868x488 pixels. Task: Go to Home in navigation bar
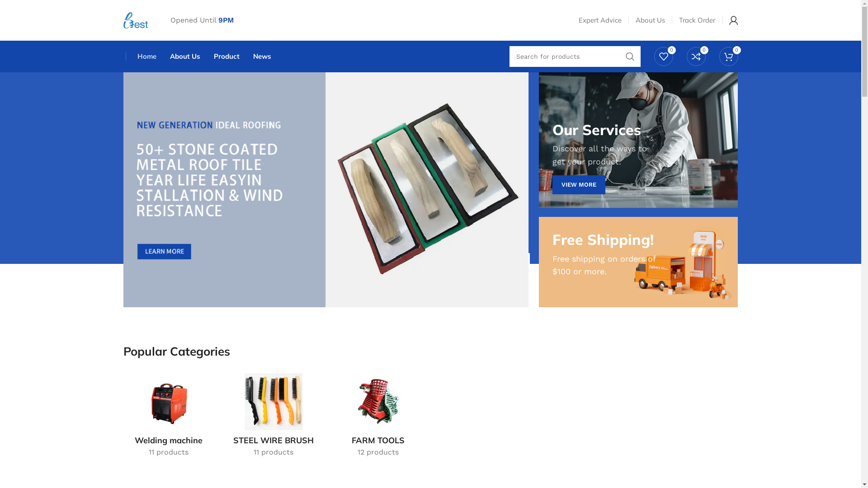click(147, 56)
